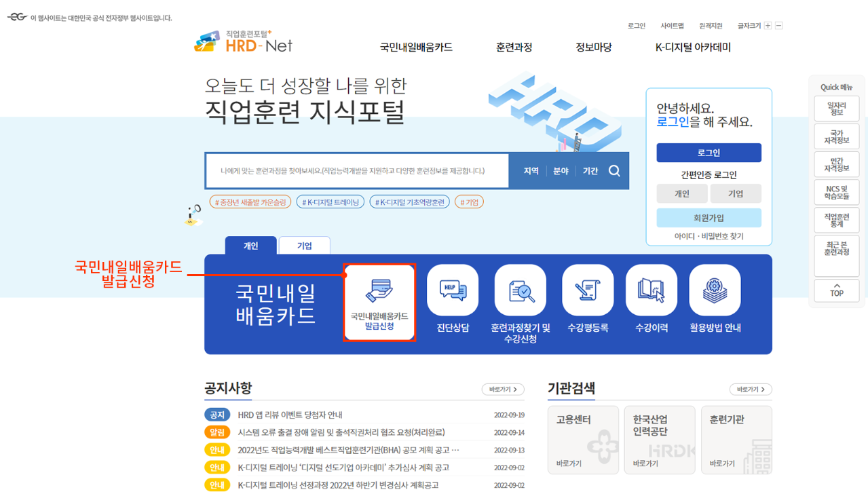Viewport: 868px width, 494px height.
Task: Click the HRD-Net logo
Action: pos(243,42)
